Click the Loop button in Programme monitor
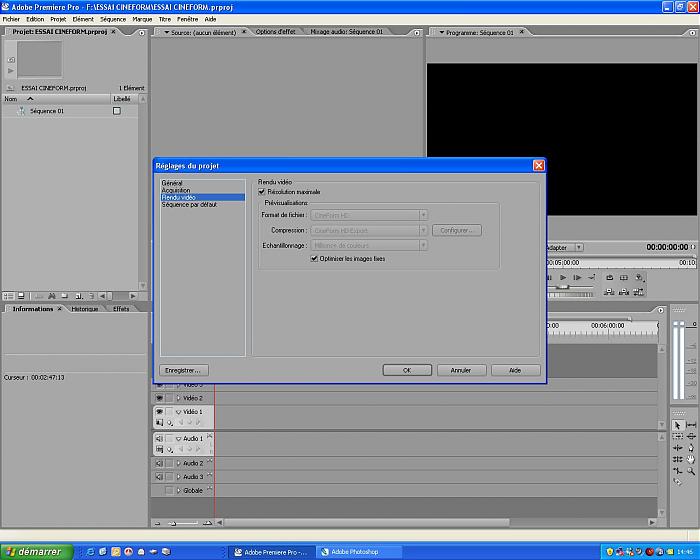 point(610,278)
